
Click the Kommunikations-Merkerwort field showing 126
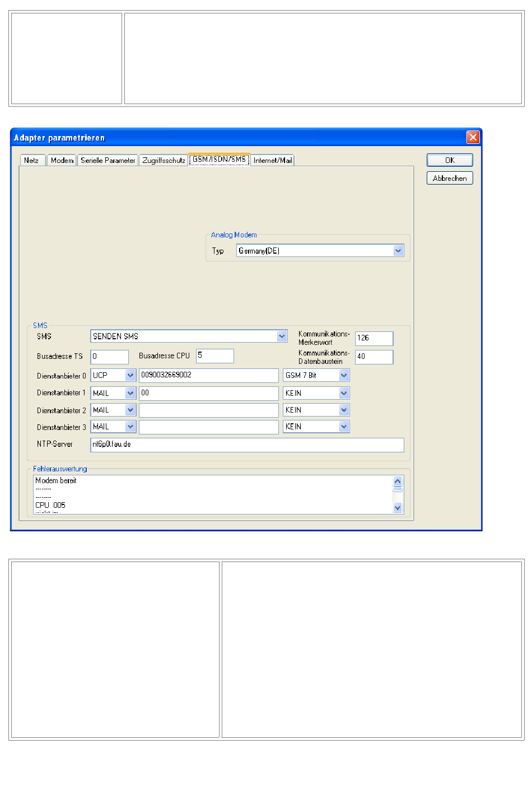[x=374, y=338]
